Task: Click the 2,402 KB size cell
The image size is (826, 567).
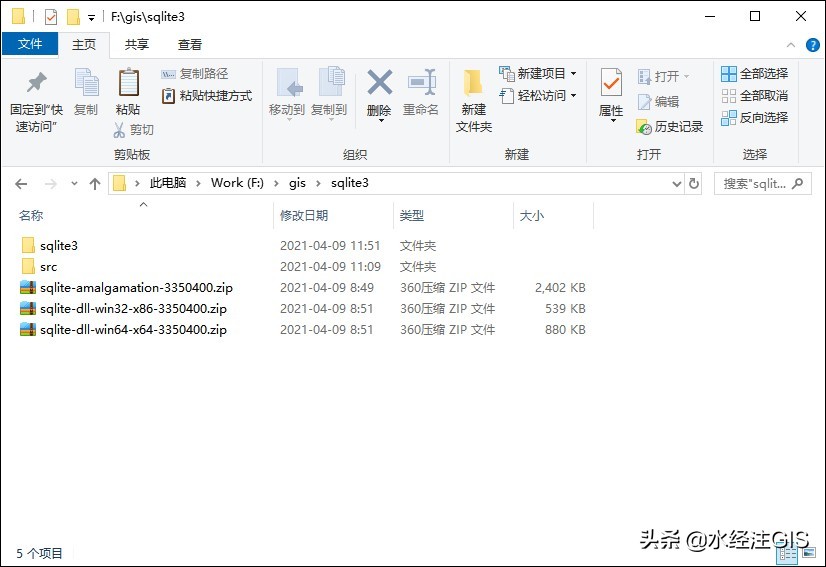Action: 560,288
